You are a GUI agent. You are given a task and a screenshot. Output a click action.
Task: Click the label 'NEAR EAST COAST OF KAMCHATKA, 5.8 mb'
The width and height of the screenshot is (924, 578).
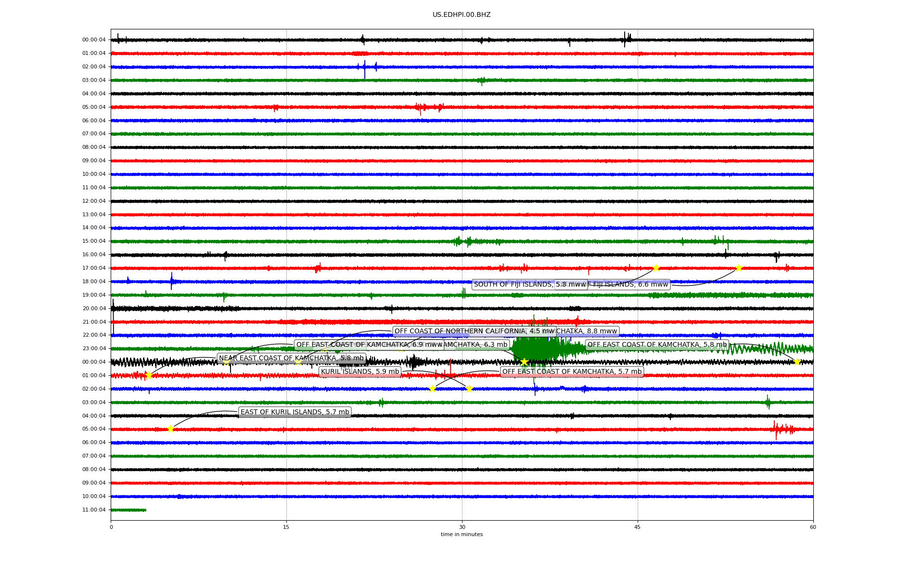(x=292, y=358)
